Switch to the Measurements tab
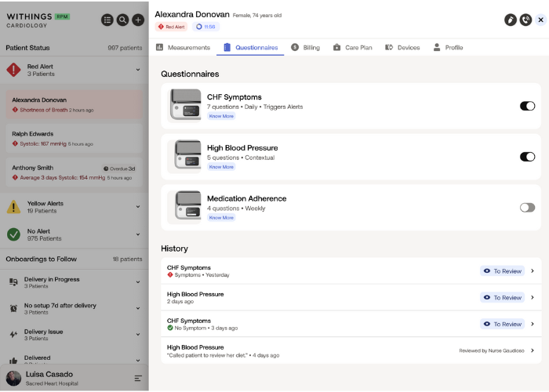This screenshot has width=549, height=392. (x=184, y=48)
